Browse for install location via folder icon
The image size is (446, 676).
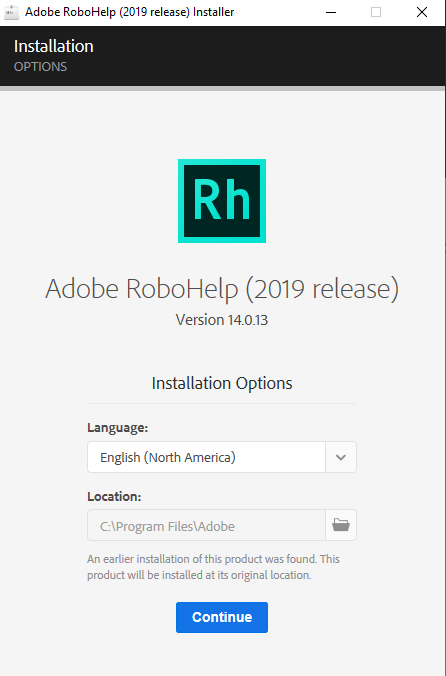point(341,525)
